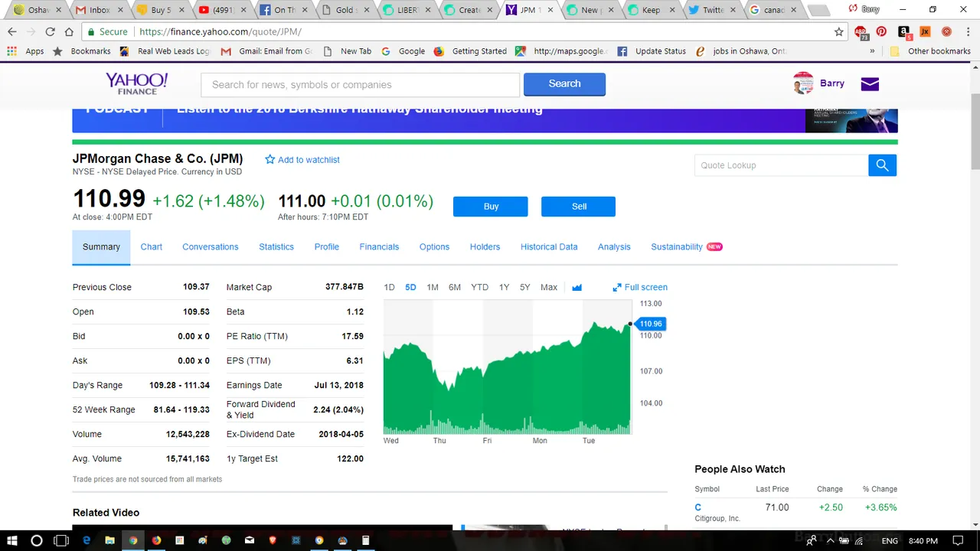The height and width of the screenshot is (551, 980).
Task: Click the Quote Lookup input field
Action: [781, 165]
